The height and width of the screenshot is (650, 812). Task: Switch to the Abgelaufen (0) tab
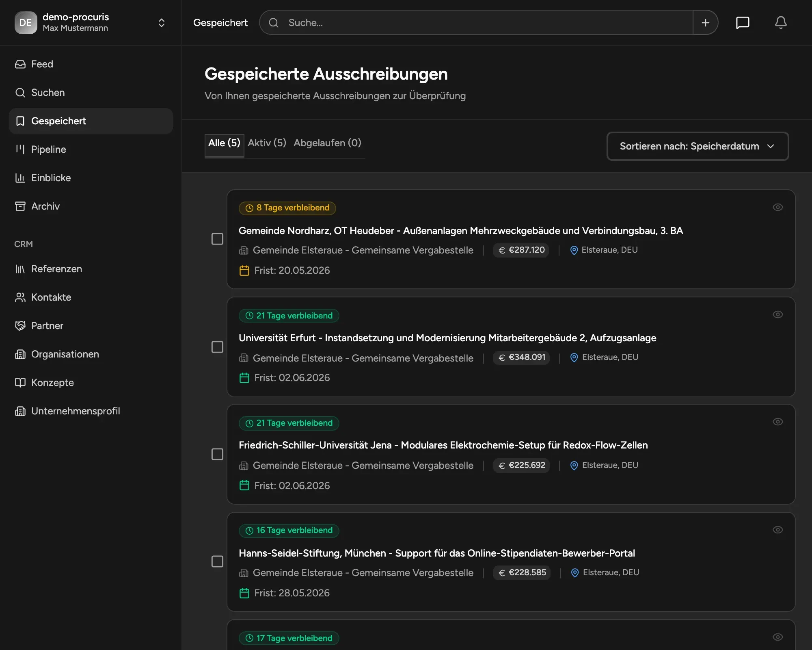[327, 143]
